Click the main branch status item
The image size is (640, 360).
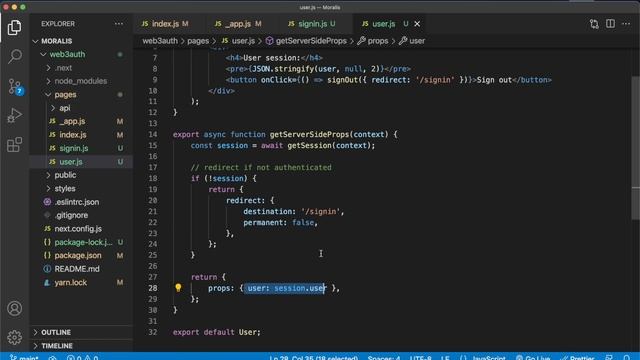[24, 357]
